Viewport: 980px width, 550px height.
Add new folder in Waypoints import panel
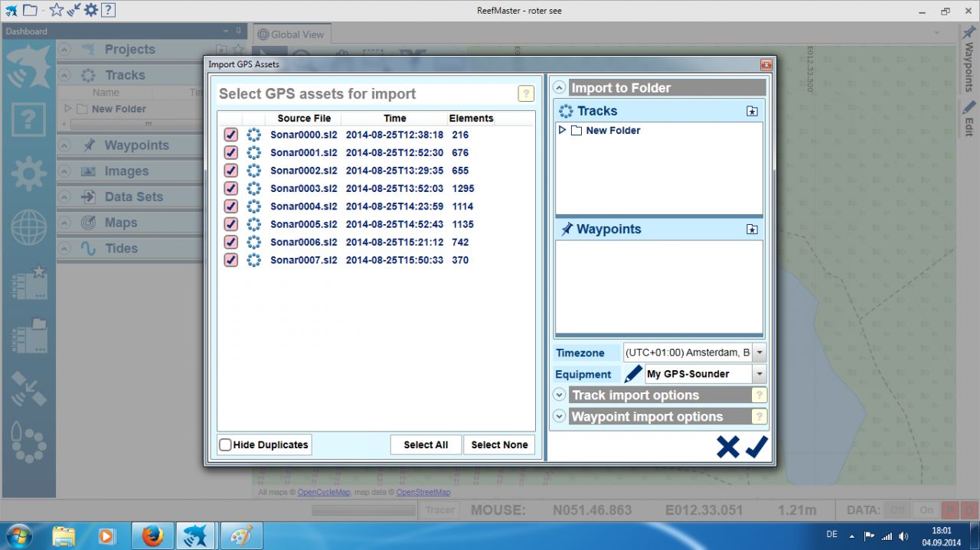click(x=752, y=229)
